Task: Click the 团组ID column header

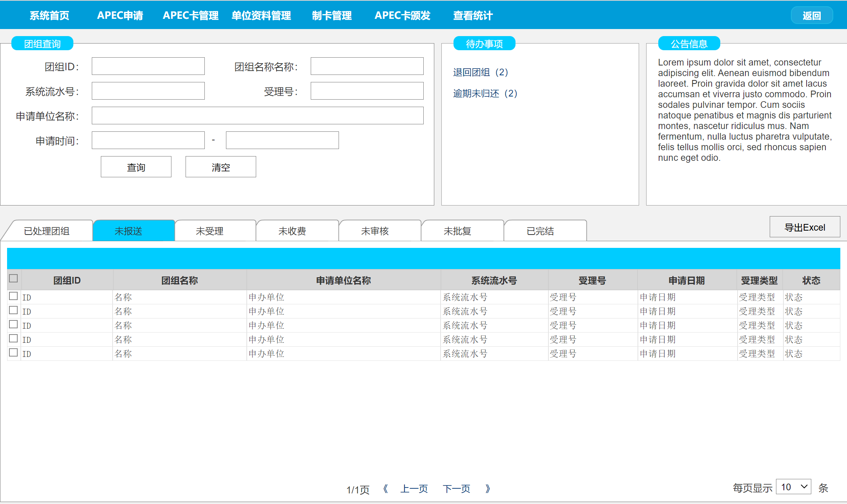Action: tap(67, 280)
